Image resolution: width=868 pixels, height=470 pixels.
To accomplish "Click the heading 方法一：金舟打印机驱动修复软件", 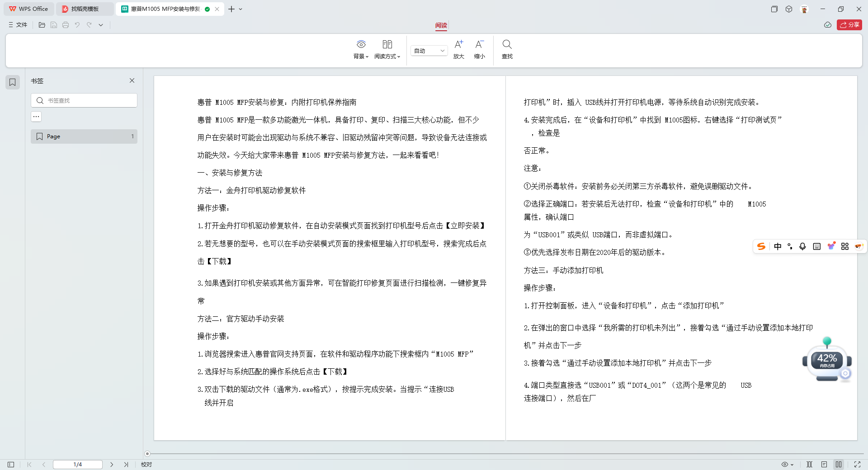I will (x=251, y=191).
